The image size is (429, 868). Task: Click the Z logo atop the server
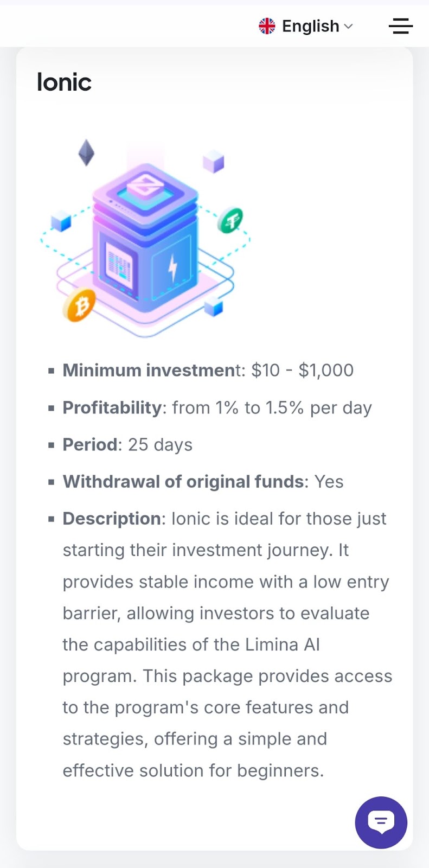[145, 184]
